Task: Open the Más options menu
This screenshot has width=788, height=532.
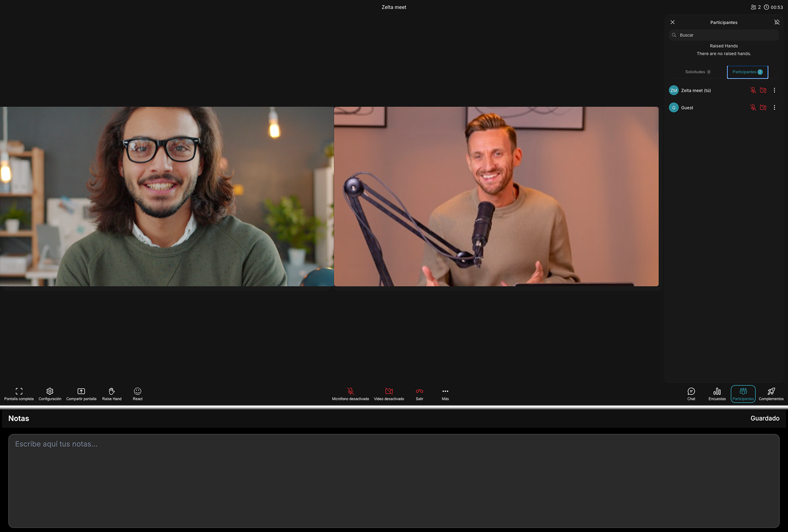Action: [x=444, y=391]
